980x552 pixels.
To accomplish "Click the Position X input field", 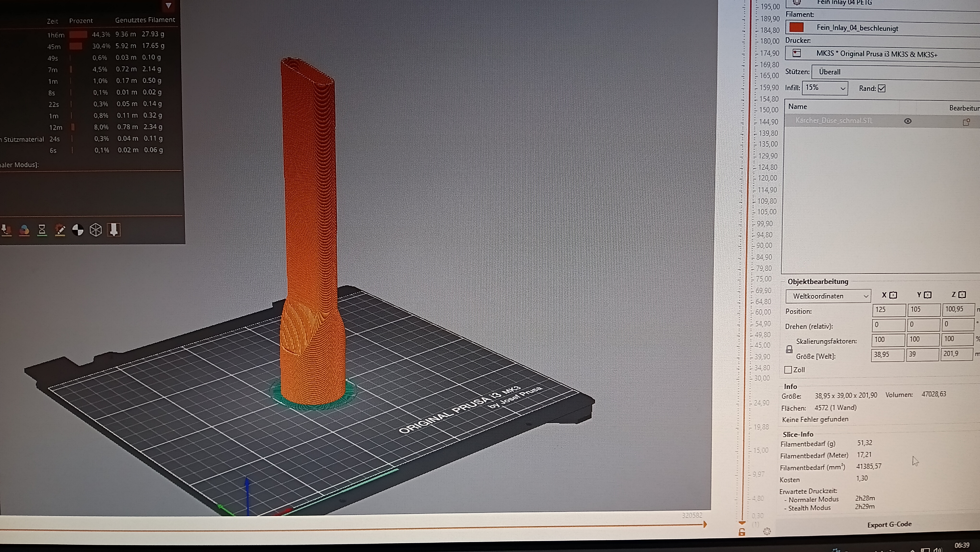I will (x=889, y=309).
